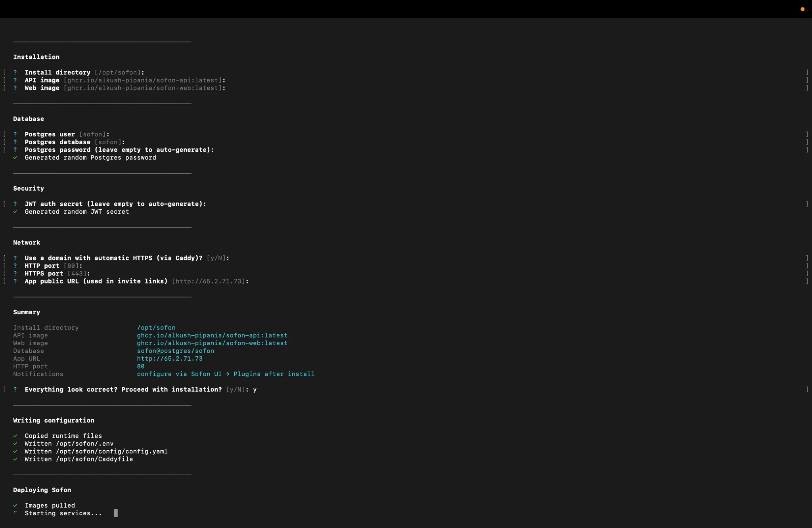Click the question mark beside 'Everything look correct?'
Viewport: 812px width, 528px height.
click(15, 390)
